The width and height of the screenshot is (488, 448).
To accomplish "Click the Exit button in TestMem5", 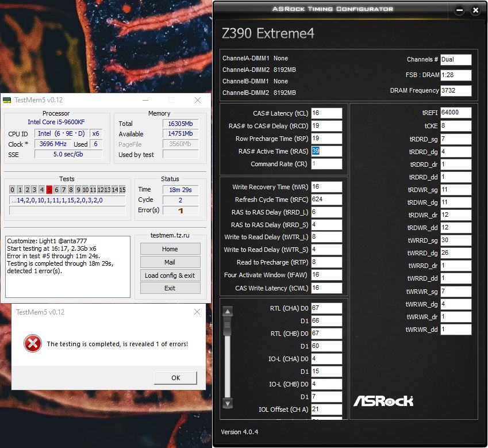I will click(x=170, y=288).
